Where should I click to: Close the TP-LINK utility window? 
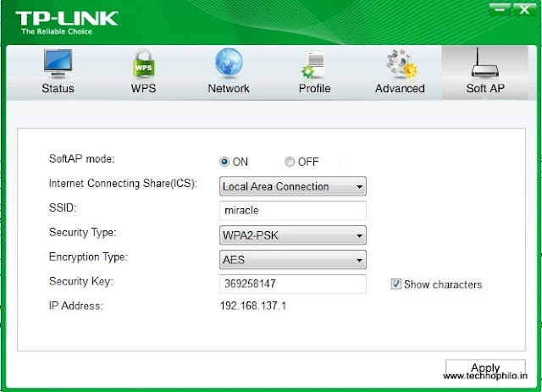tap(524, 9)
